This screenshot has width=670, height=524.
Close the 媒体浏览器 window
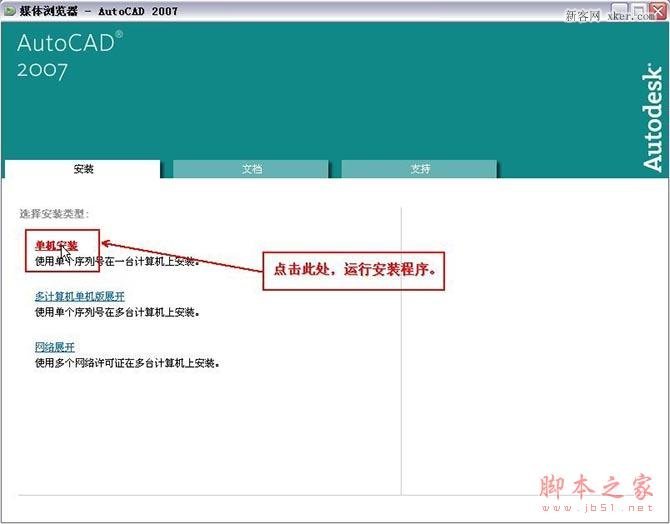658,10
